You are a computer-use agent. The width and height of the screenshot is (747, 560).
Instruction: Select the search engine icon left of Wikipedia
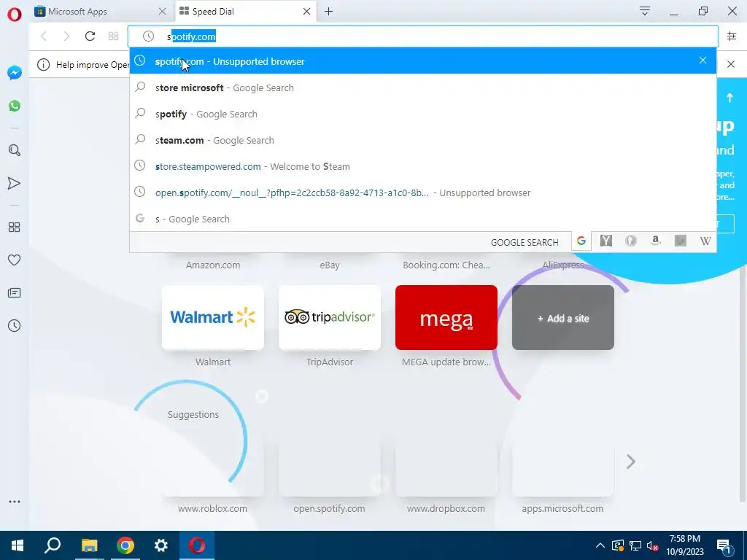[x=681, y=241]
